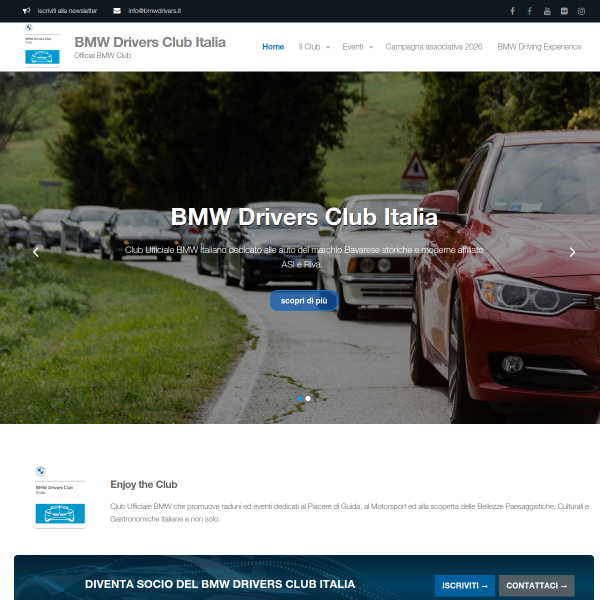Open the YouTube channel icon
The image size is (600, 600).
[x=547, y=11]
